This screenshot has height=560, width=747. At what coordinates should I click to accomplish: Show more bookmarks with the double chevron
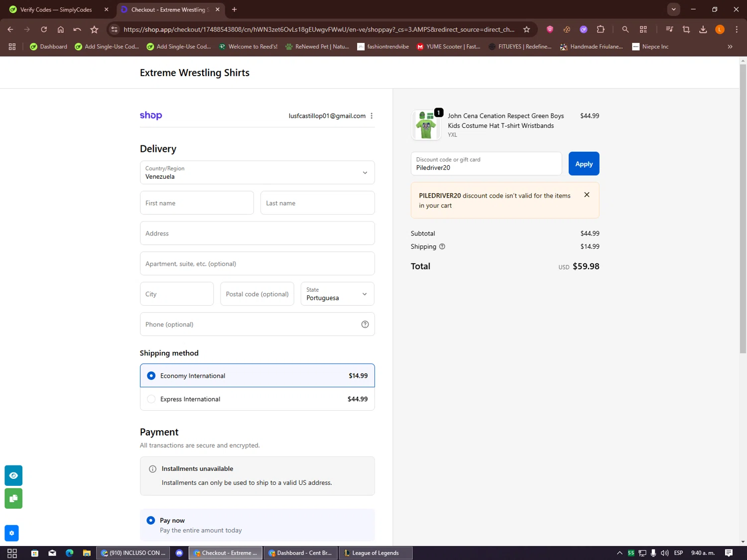tap(730, 47)
